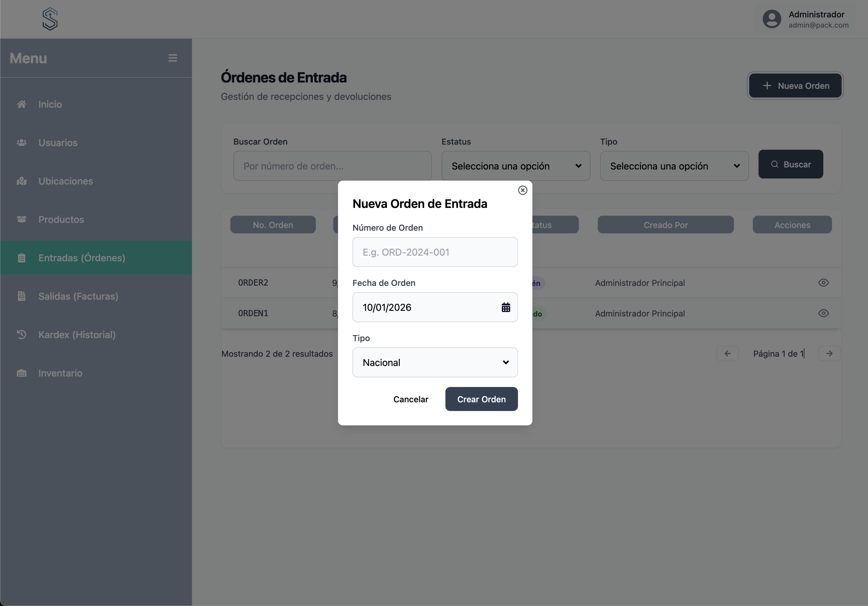Open the Estatus filter dropdown
Screen dimensions: 868x606
515,166
